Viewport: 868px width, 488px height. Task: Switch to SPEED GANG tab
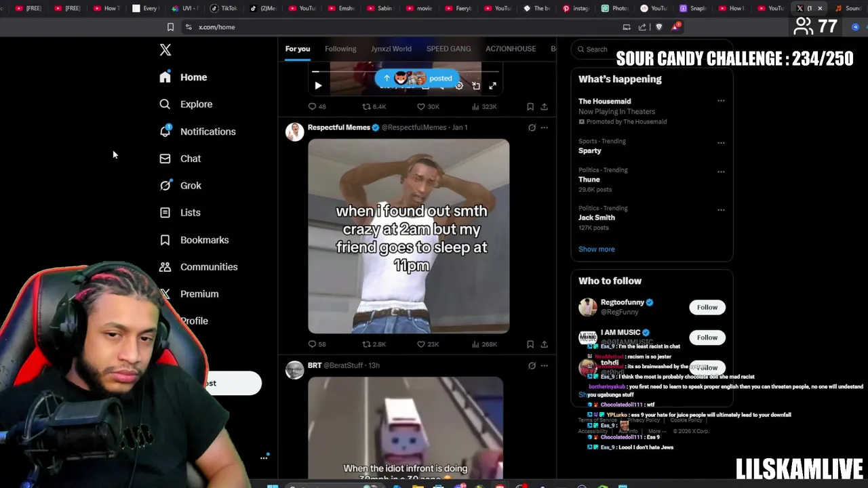(x=448, y=49)
